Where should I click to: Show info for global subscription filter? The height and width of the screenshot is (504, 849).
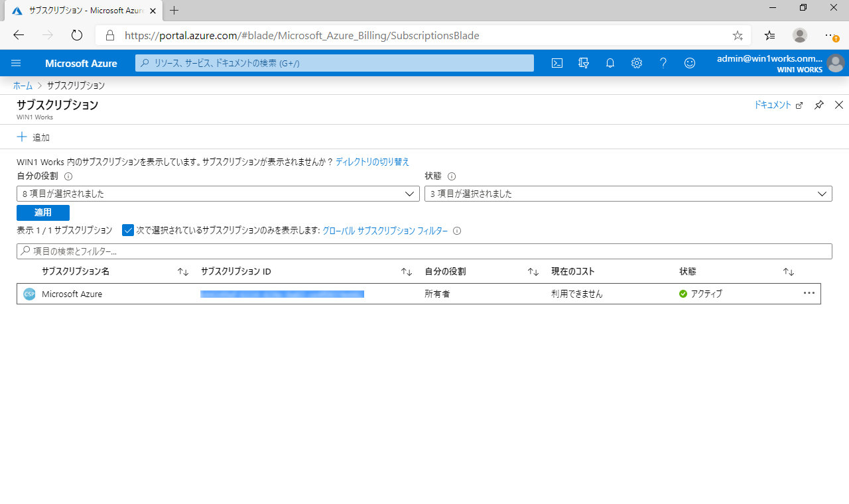coord(457,231)
